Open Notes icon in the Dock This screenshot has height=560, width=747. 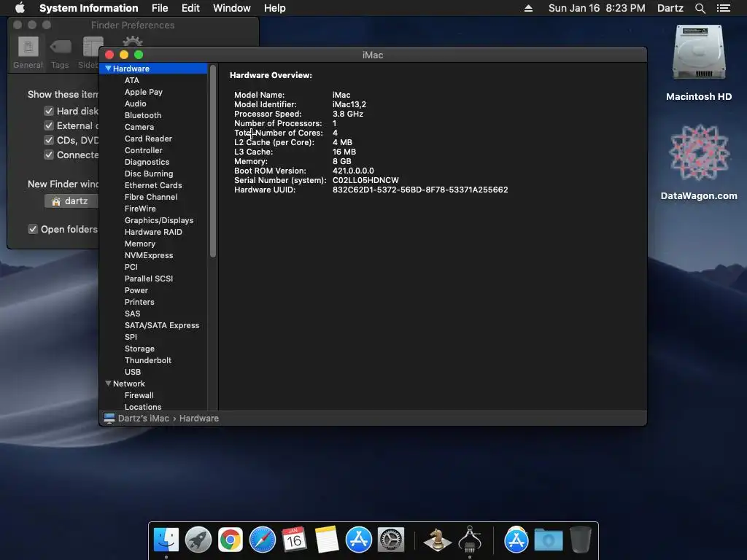click(x=326, y=540)
